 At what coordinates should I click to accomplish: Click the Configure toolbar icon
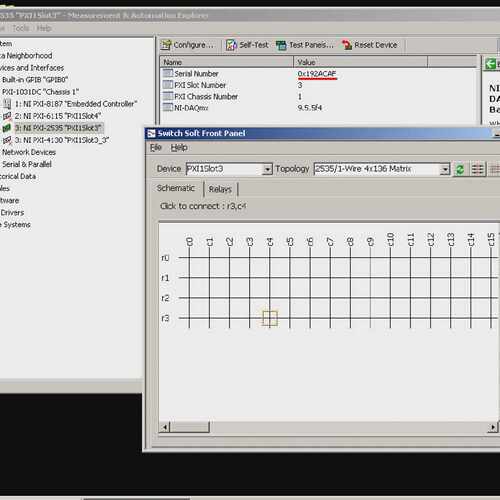point(166,45)
